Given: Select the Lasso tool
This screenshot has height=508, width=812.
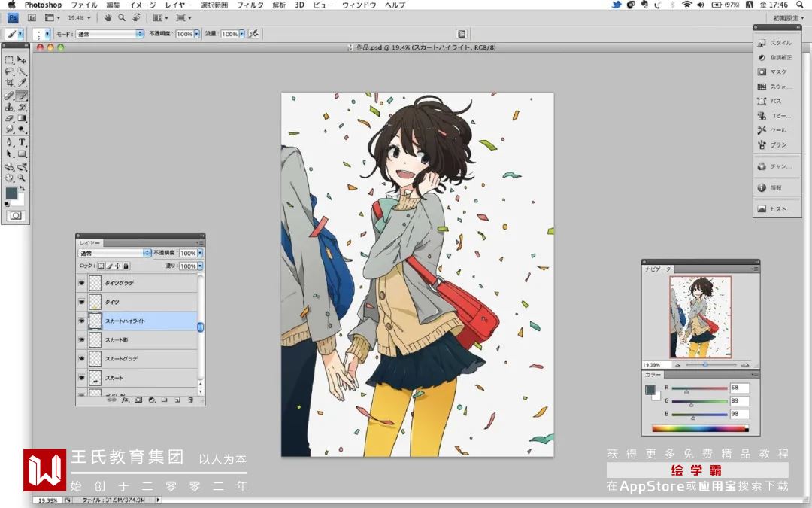Looking at the screenshot, I should (x=9, y=71).
